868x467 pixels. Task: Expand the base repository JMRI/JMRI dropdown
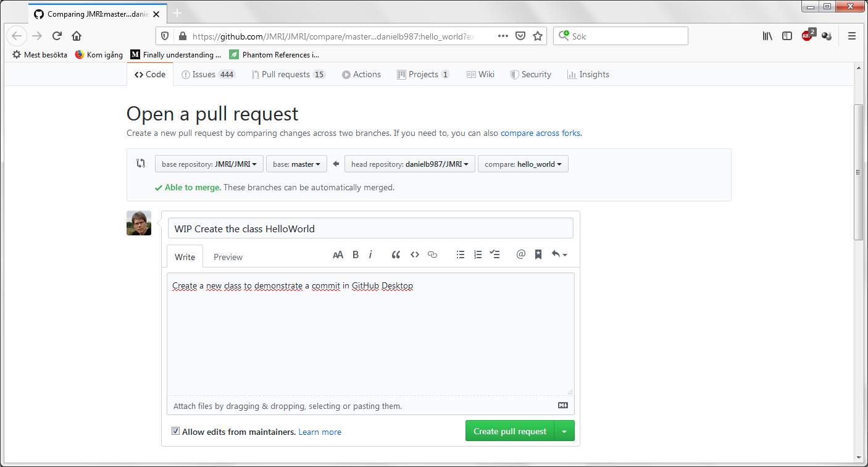click(x=209, y=164)
